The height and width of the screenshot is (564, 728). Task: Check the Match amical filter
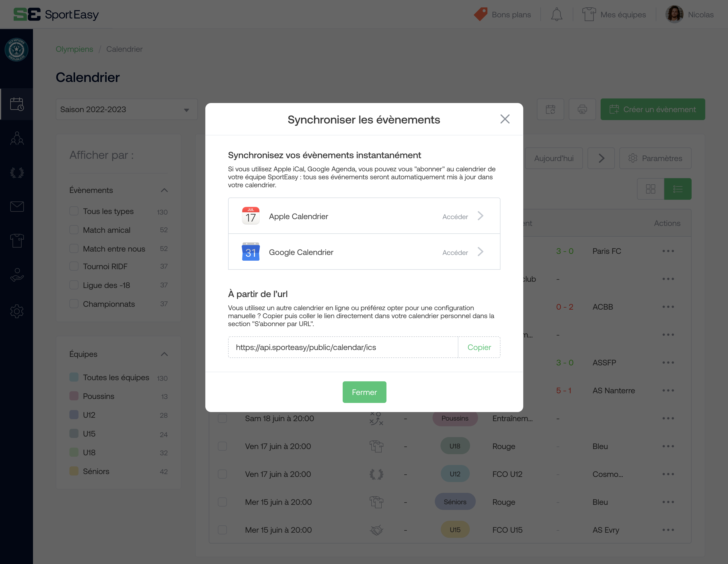click(74, 230)
